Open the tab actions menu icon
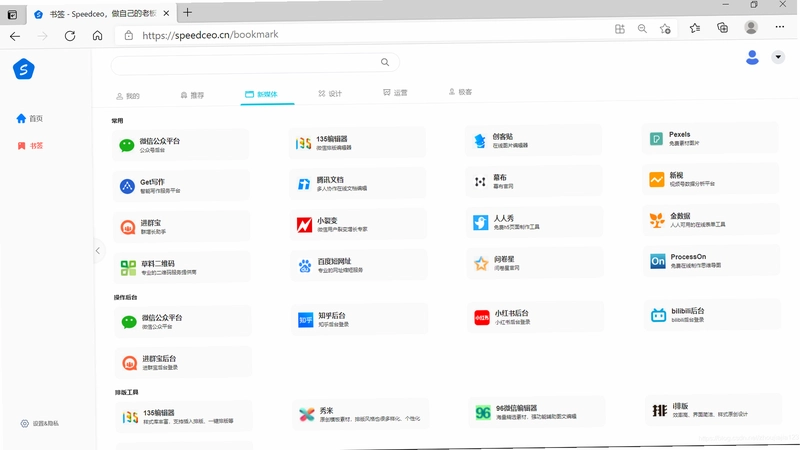This screenshot has width=800, height=450. pos(12,15)
